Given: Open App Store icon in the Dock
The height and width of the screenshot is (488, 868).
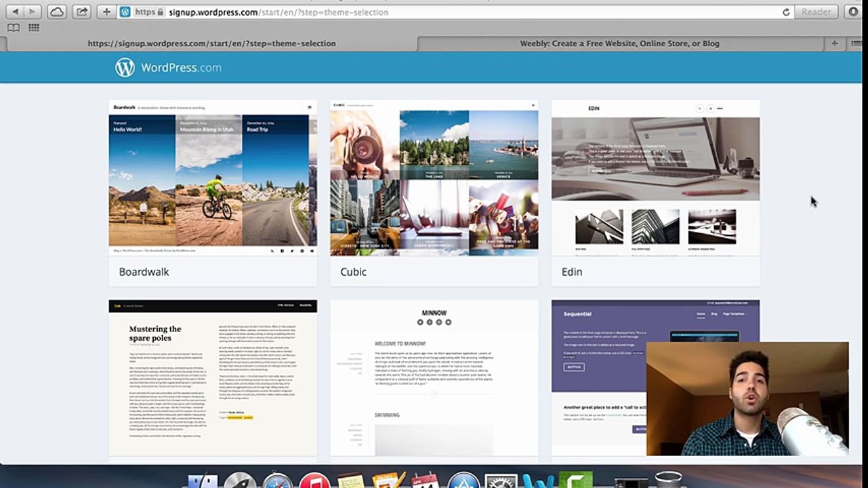Looking at the screenshot, I should 463,481.
